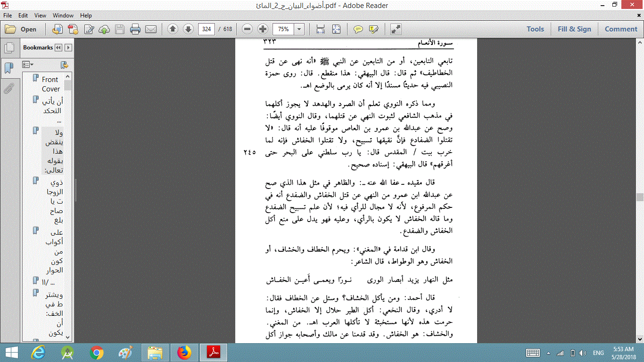Image resolution: width=644 pixels, height=362 pixels.
Task: Click Adobe Reader taskbar icon
Action: point(214,353)
